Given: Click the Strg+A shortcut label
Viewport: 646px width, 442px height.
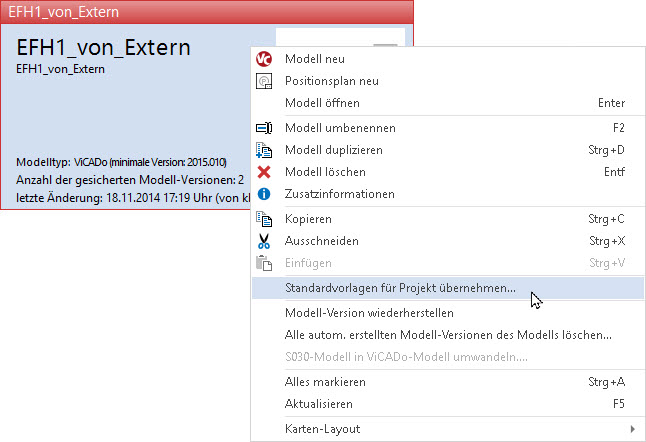Looking at the screenshot, I should tap(606, 382).
